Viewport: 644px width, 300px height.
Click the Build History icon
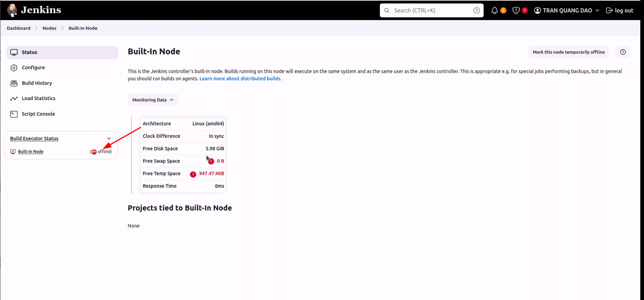[x=14, y=83]
